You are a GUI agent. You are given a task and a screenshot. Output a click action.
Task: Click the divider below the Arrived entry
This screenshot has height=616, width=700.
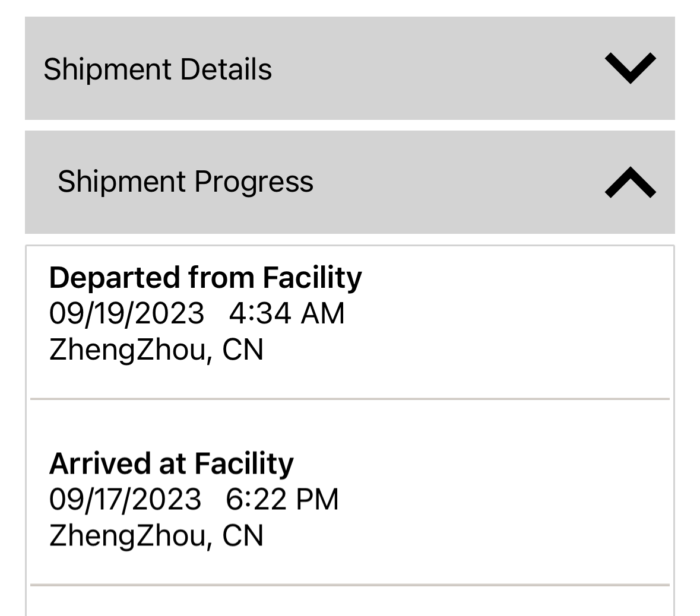(x=350, y=585)
